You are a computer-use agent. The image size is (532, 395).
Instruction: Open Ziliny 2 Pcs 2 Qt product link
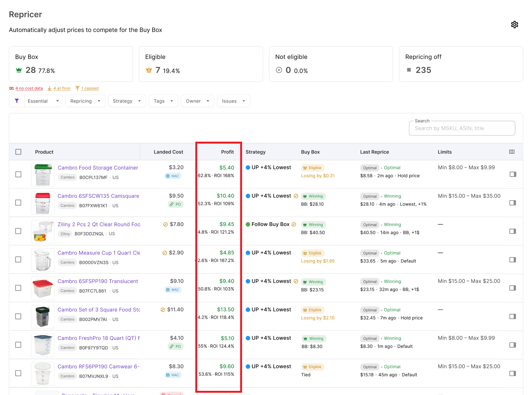99,224
